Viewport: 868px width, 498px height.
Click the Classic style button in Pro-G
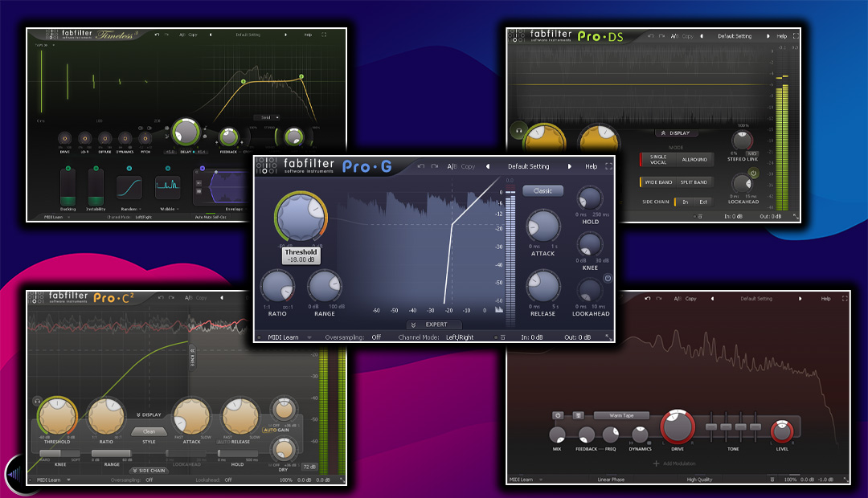(x=542, y=191)
